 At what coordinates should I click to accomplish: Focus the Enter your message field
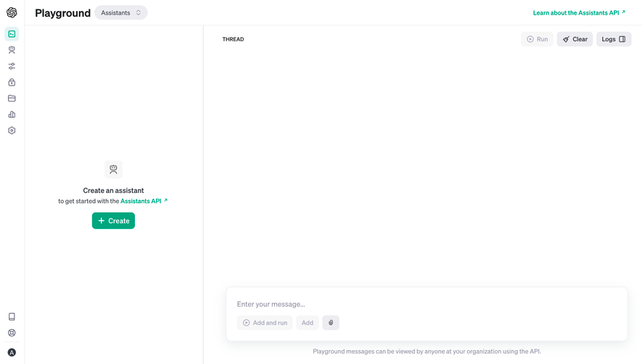click(427, 305)
